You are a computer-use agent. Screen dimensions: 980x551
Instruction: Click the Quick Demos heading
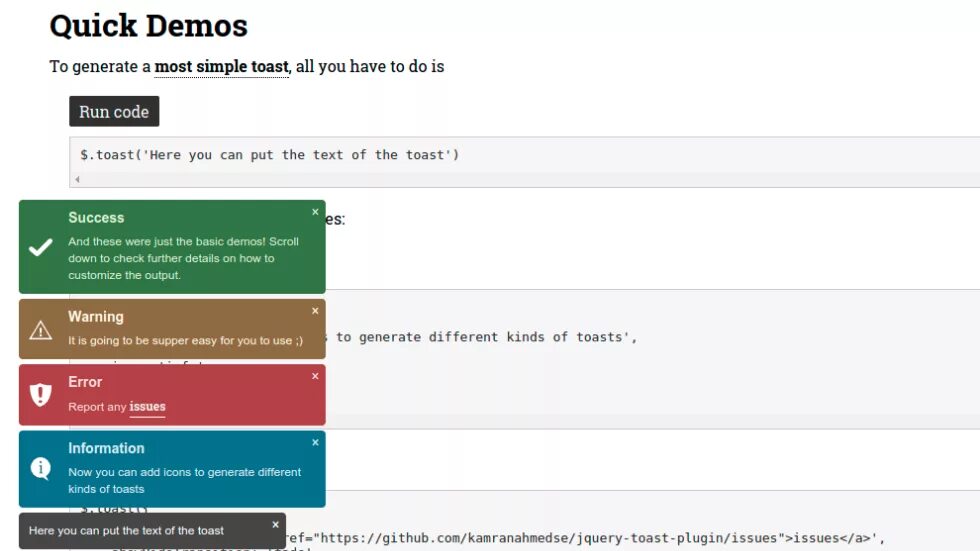click(148, 25)
